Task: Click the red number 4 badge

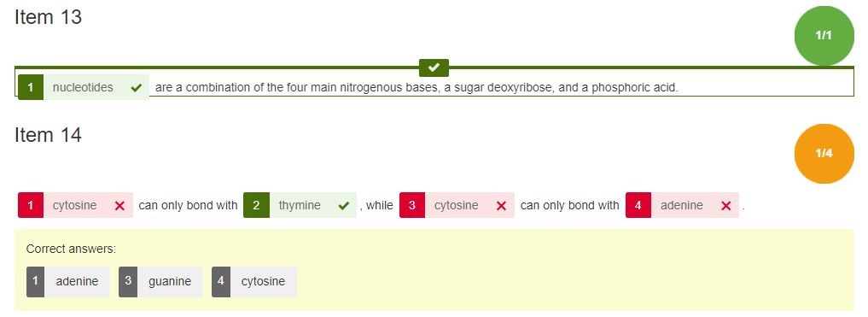Action: 638,205
